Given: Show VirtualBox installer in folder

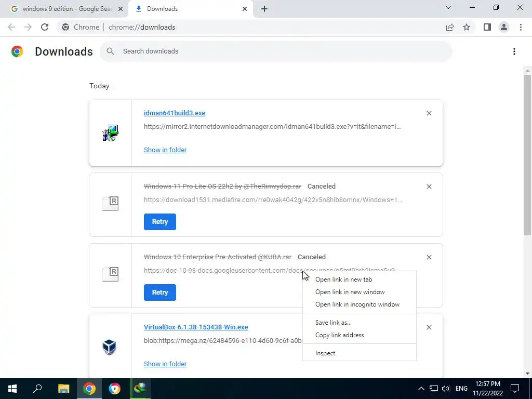Looking at the screenshot, I should click(x=165, y=364).
